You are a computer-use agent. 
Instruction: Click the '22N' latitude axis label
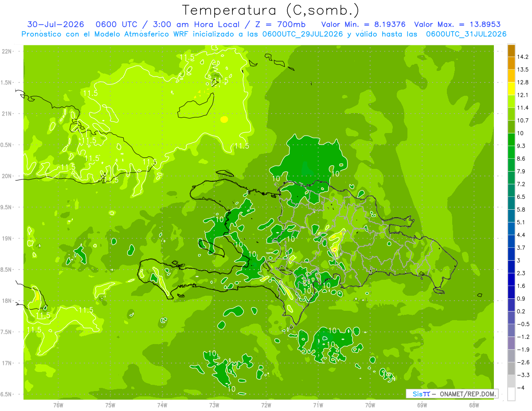coord(7,51)
